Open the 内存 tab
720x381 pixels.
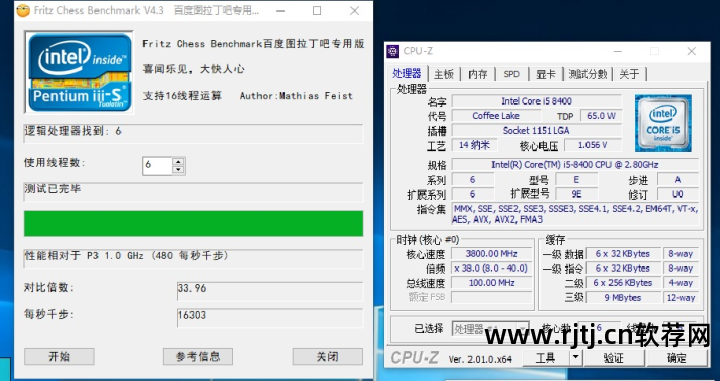(x=477, y=74)
